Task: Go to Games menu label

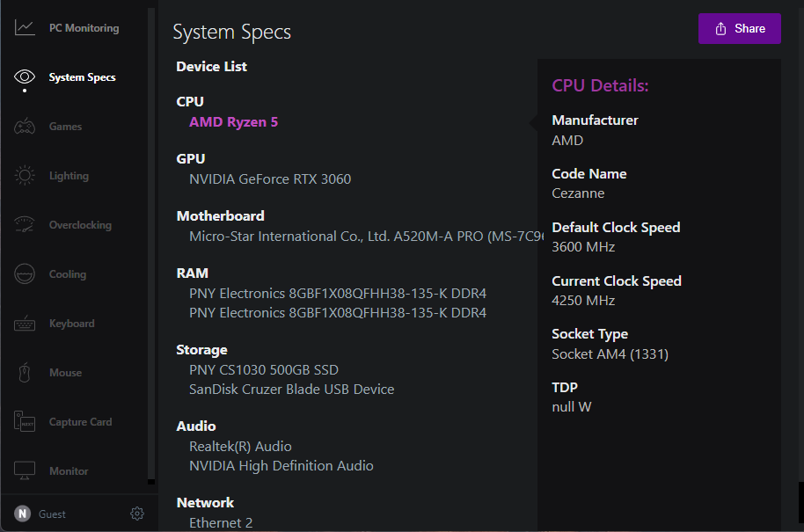Action: [x=65, y=127]
